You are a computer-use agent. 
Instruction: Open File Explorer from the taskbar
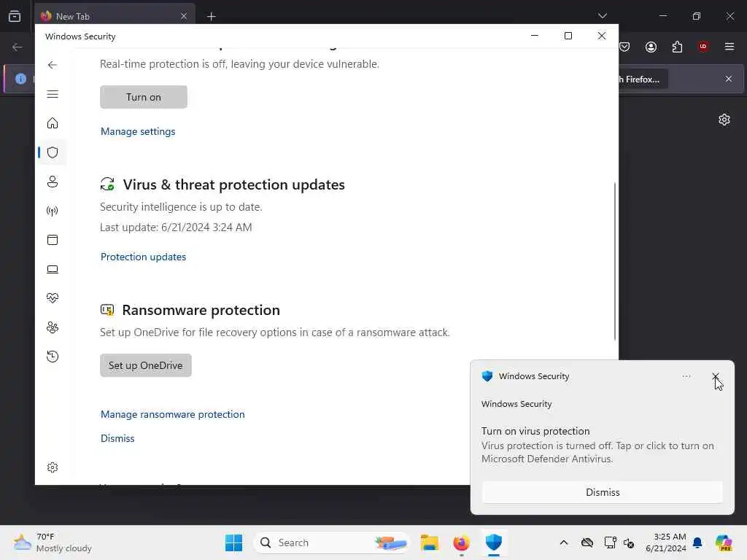coord(429,542)
